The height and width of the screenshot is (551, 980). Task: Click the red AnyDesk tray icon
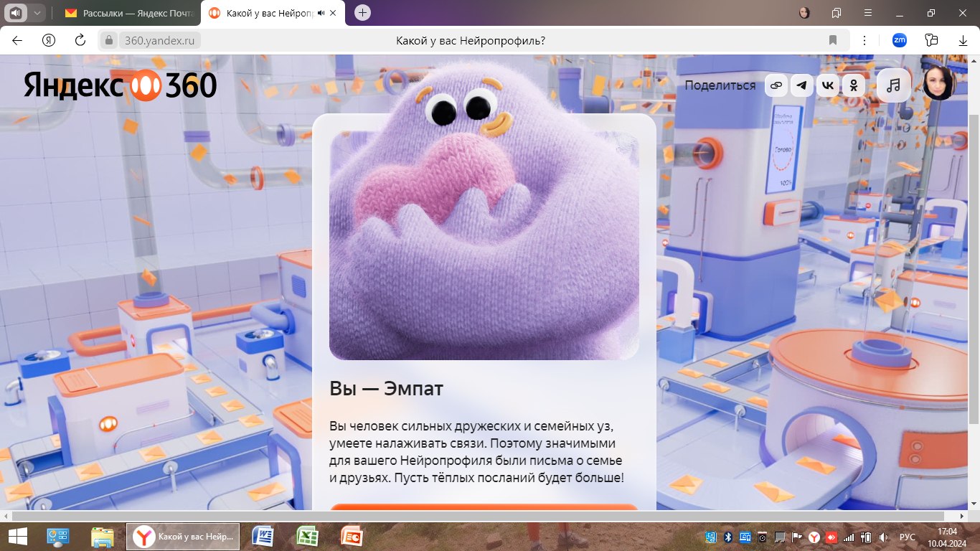[831, 537]
